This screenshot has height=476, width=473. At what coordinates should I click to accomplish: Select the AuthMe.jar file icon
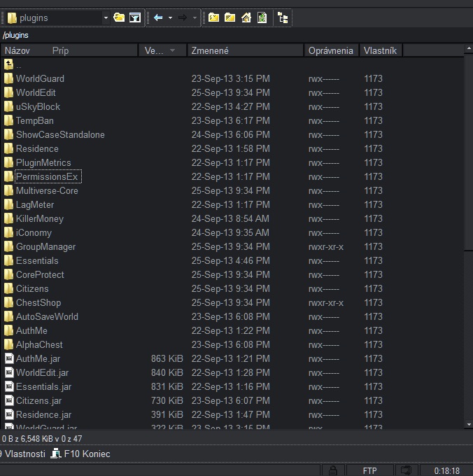tap(9, 358)
